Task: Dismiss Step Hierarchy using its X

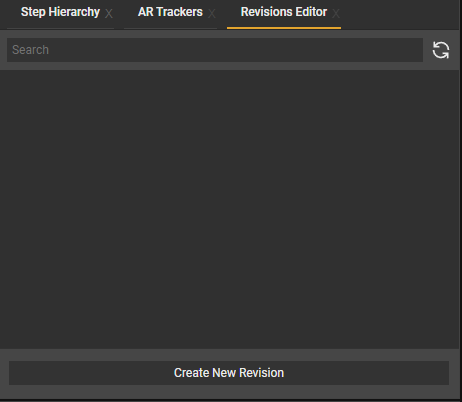Action: click(109, 14)
